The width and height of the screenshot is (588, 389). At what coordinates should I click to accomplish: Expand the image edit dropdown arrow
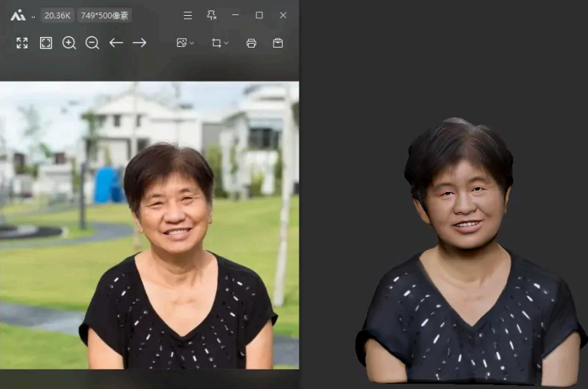pyautogui.click(x=192, y=43)
